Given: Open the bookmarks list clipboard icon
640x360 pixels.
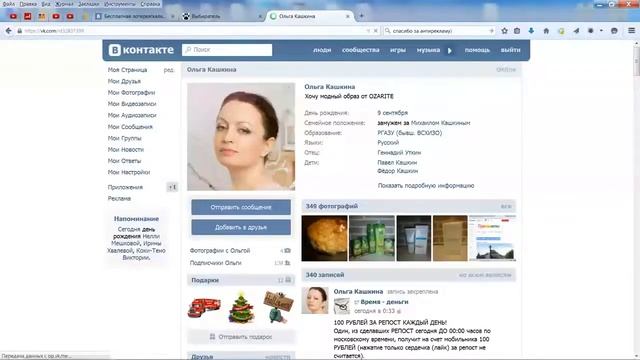Looking at the screenshot, I should click(x=517, y=31).
